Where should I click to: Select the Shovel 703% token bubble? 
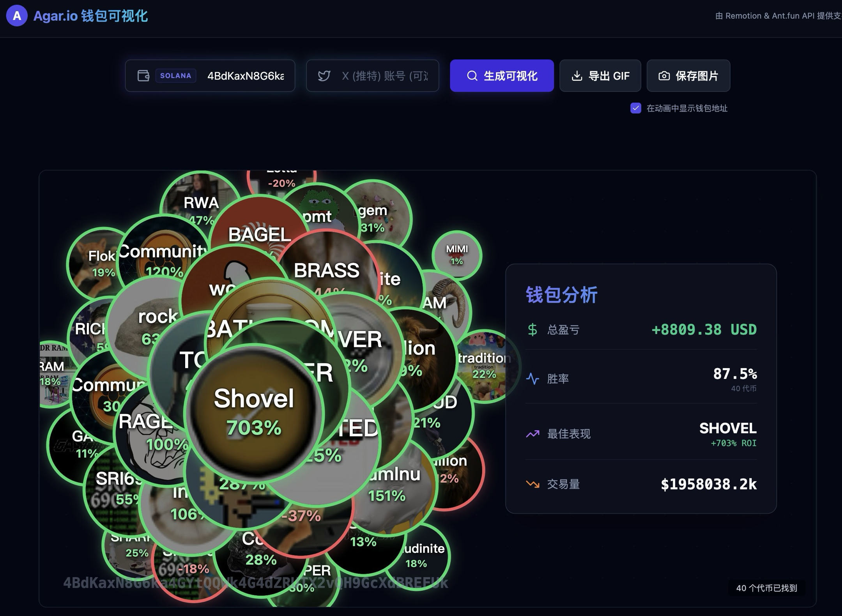coord(253,413)
